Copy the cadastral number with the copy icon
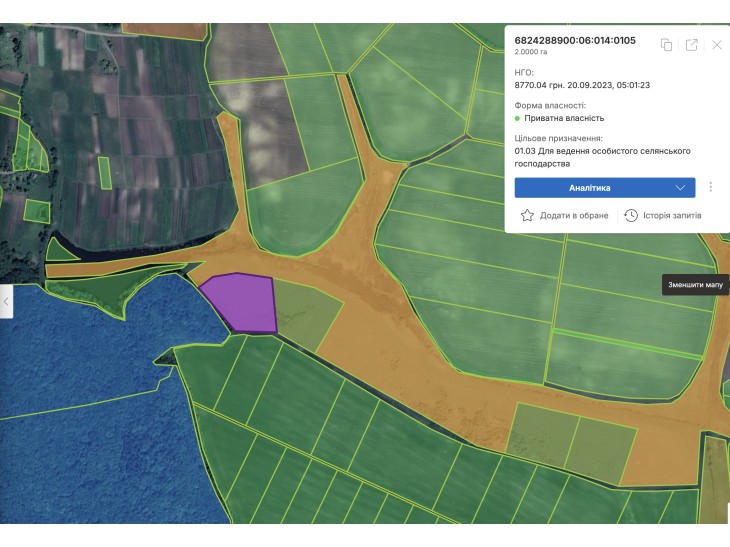 pos(666,45)
